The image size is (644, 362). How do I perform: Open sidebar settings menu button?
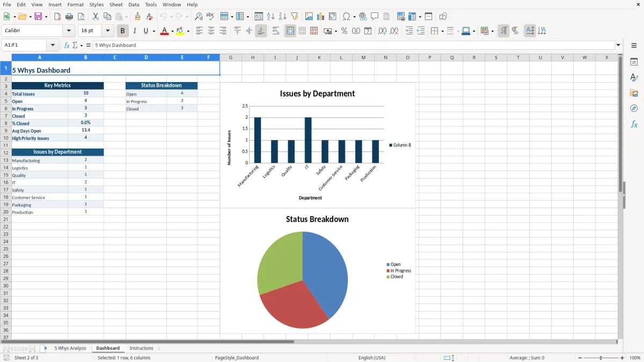click(634, 45)
